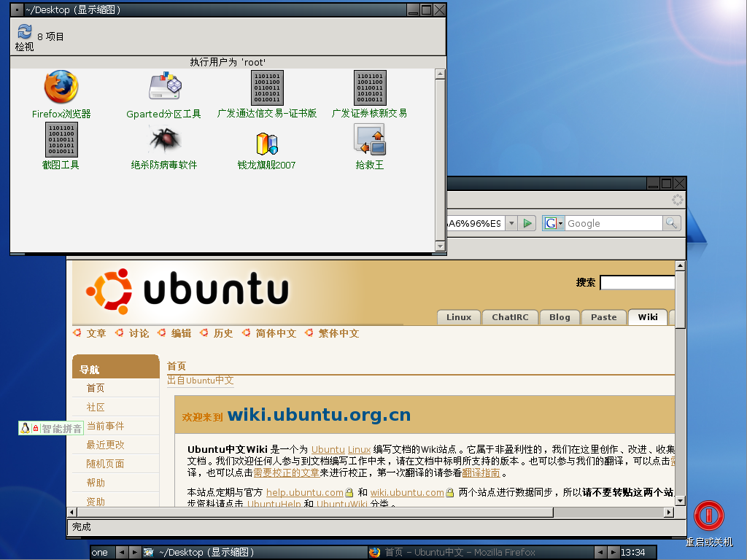This screenshot has width=747, height=560.
Task: Click the Google search box in Firefox
Action: [614, 223]
